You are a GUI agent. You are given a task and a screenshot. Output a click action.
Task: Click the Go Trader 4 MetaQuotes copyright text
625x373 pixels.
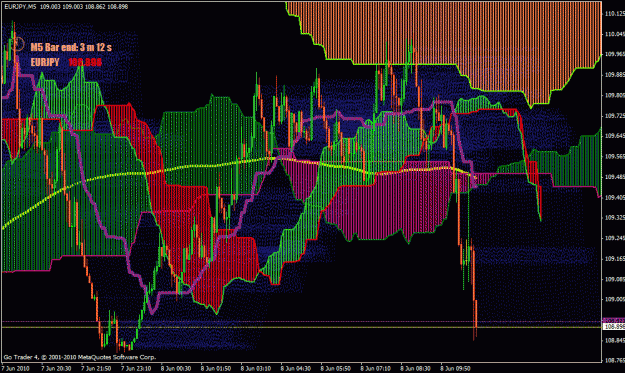80,357
